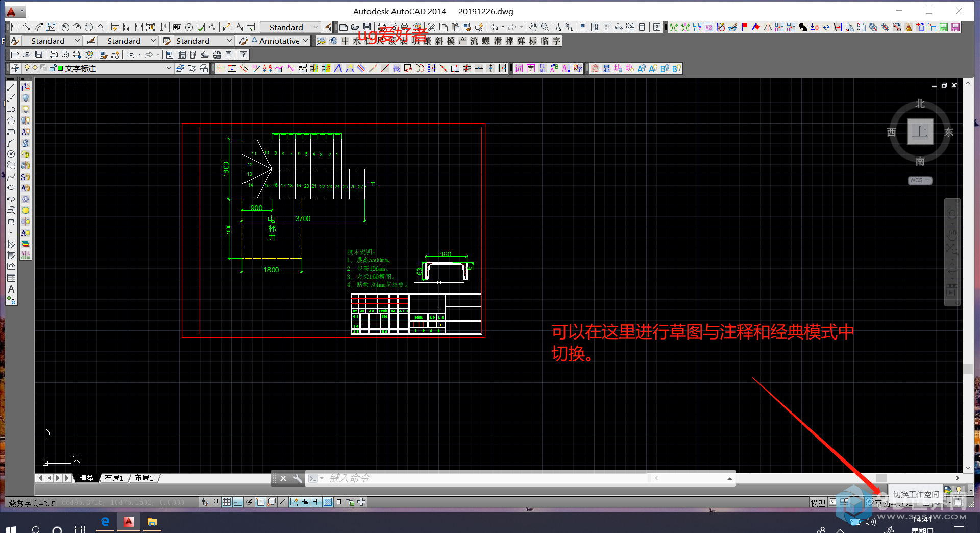980x533 pixels.
Task: Select the Circle draw tool
Action: (11, 154)
